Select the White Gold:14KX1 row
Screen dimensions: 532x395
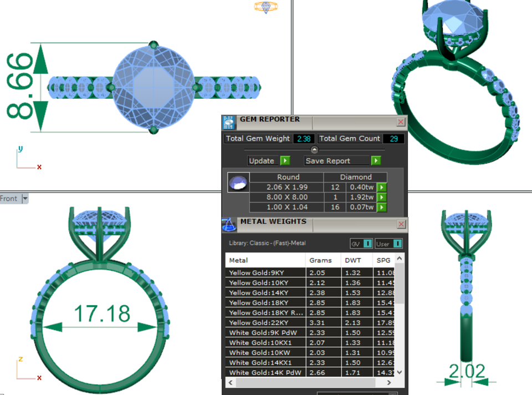point(310,362)
